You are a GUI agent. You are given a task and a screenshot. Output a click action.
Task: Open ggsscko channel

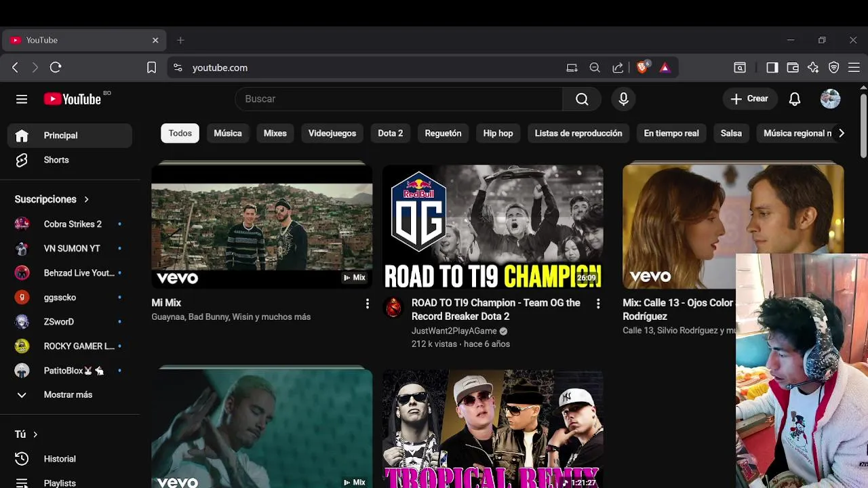pyautogui.click(x=70, y=297)
